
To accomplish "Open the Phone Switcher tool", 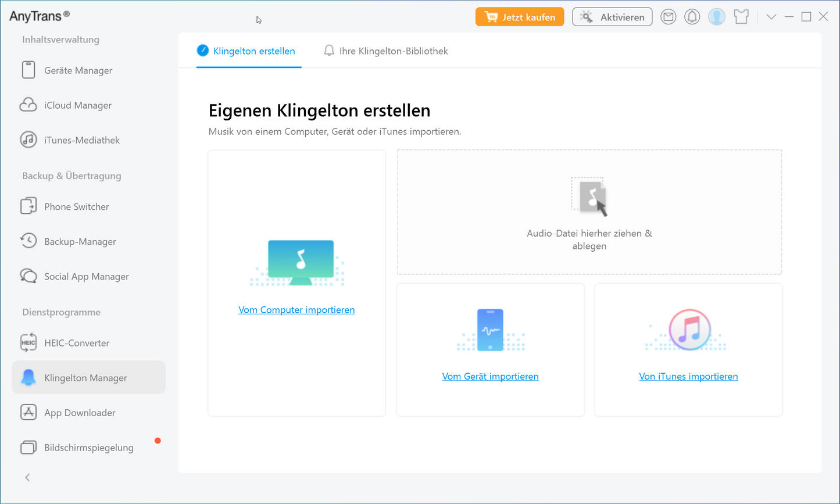I will (76, 207).
